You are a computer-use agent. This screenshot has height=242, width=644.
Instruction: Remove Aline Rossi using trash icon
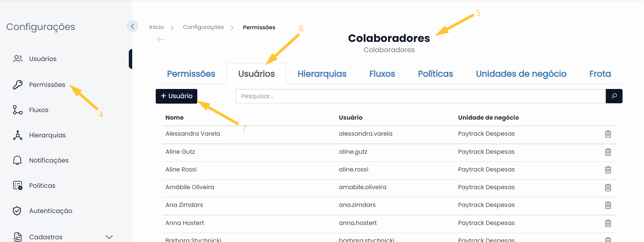tap(608, 169)
